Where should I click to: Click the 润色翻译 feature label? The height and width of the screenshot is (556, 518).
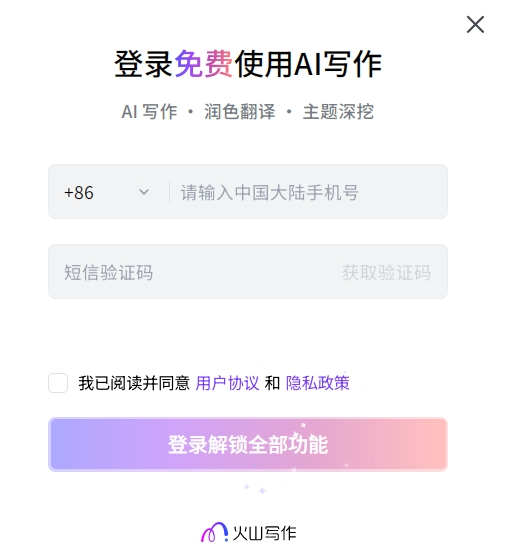(x=240, y=112)
